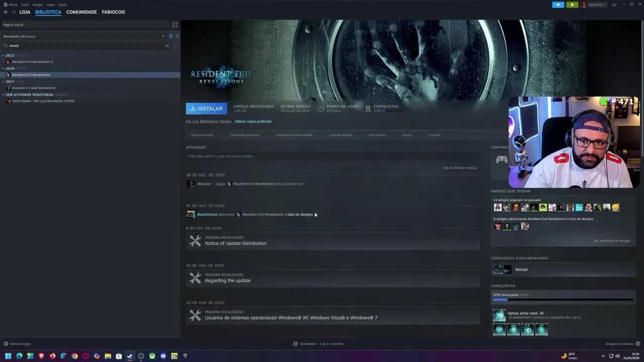Image resolution: width=644 pixels, height=362 pixels.
Task: Go forward with the navigation arrow
Action: click(13, 12)
